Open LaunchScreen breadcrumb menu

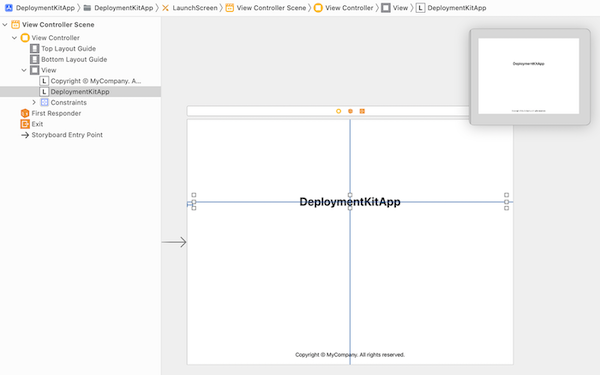[x=195, y=8]
